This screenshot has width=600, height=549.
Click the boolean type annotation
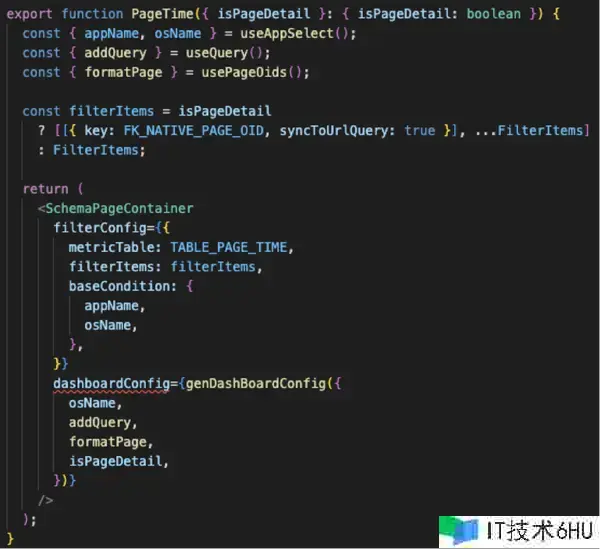[494, 14]
